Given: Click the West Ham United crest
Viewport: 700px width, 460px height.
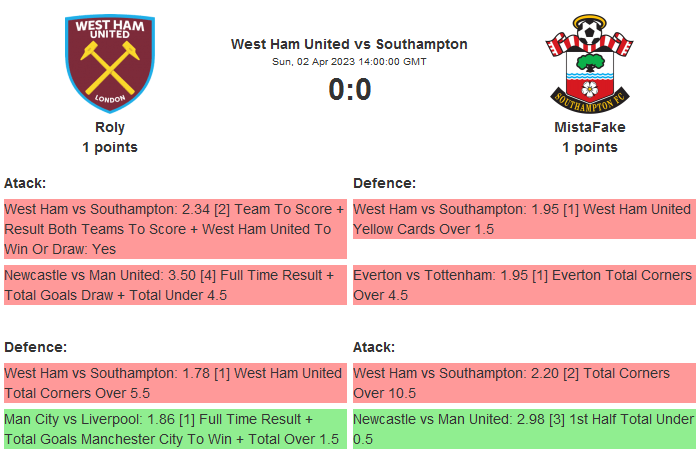Looking at the screenshot, I should point(110,62).
